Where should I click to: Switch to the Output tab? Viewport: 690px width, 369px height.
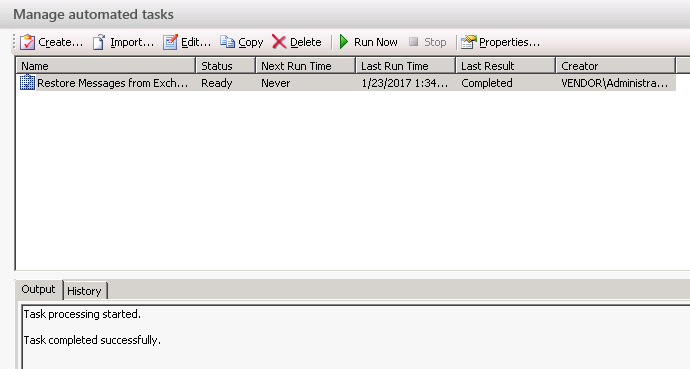(x=39, y=289)
